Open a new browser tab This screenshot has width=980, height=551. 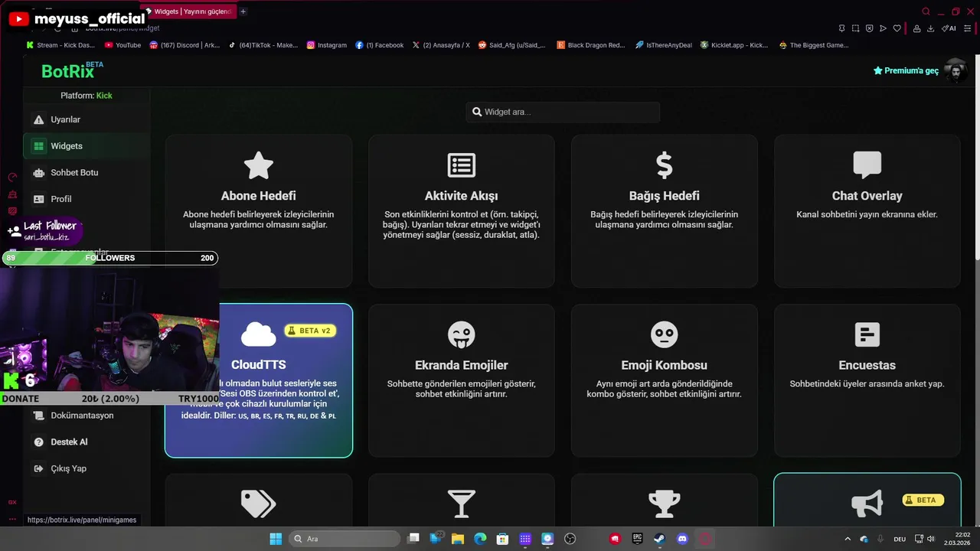click(x=243, y=11)
